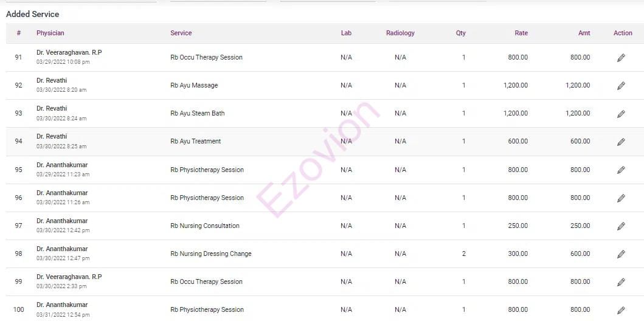
Task: Click the Amt column header
Action: click(584, 33)
